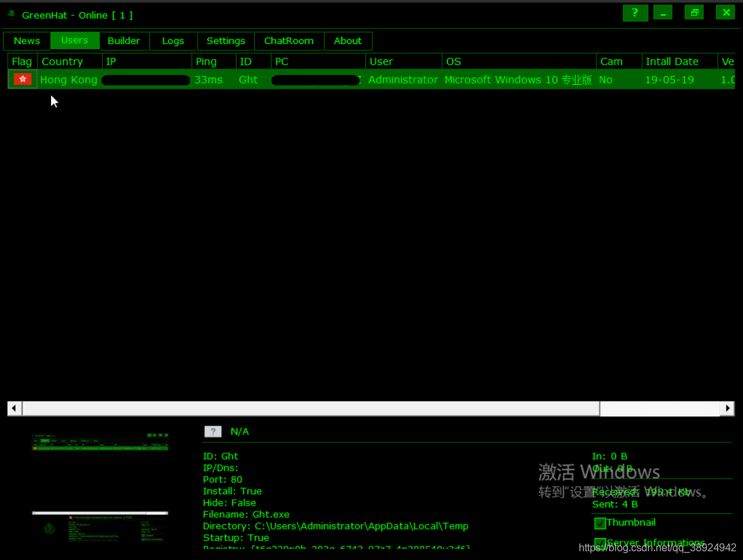The height and width of the screenshot is (560, 743).
Task: Select the Hong Kong country cell
Action: 69,80
